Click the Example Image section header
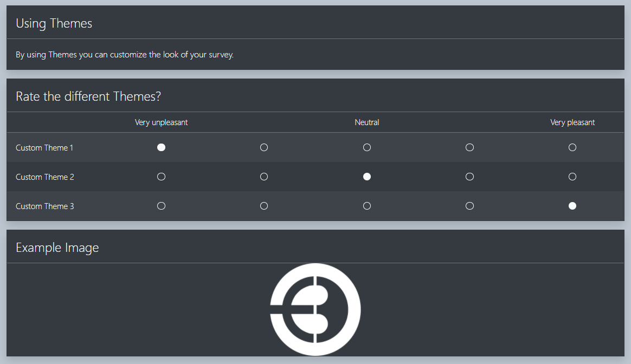This screenshot has height=364, width=631. [x=57, y=247]
